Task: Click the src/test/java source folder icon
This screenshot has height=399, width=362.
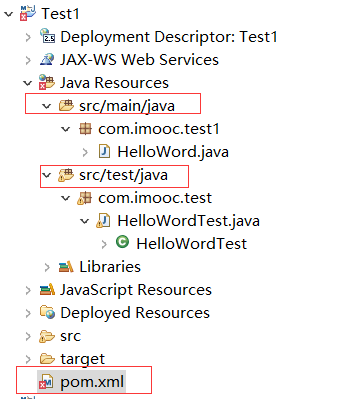Action: [66, 175]
